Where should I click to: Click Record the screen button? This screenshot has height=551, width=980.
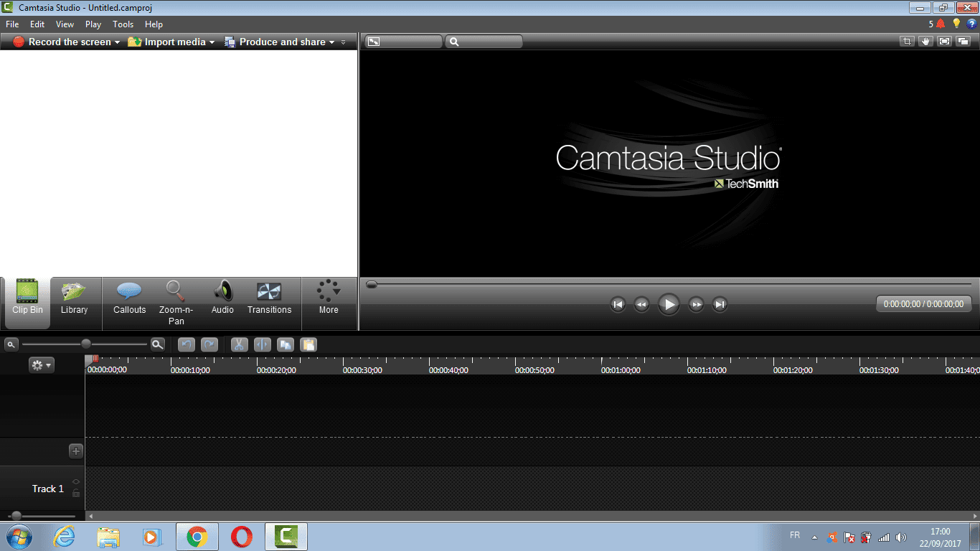pos(62,42)
